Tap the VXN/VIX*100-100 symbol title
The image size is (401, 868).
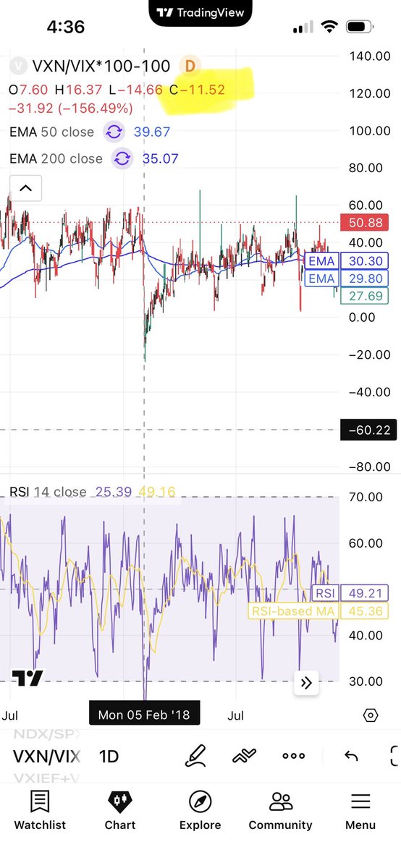pos(101,67)
